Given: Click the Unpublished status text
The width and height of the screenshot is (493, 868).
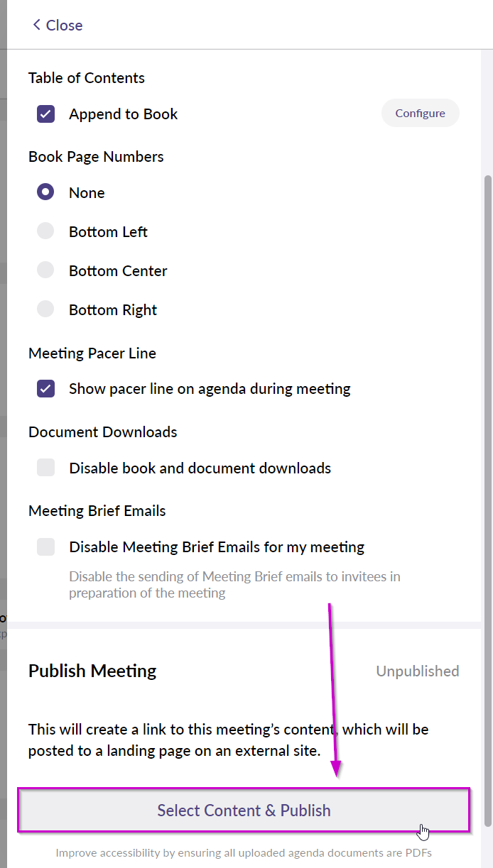Looking at the screenshot, I should click(x=418, y=671).
